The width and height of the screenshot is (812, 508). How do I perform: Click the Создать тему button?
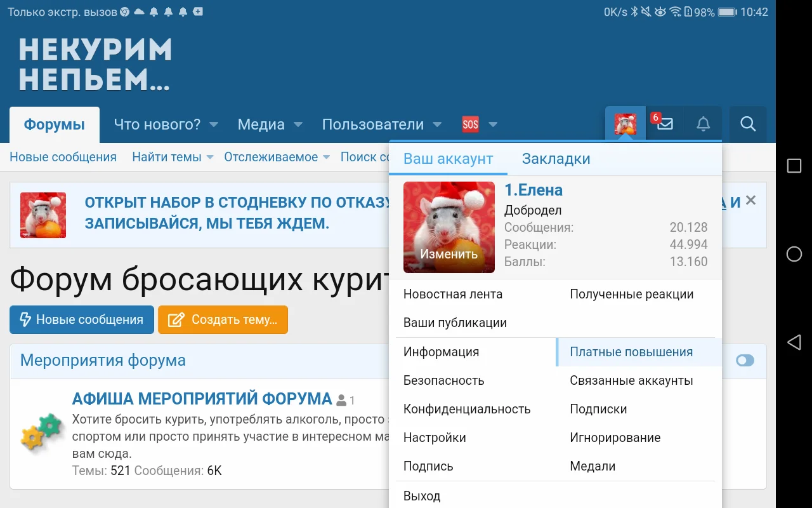[223, 320]
